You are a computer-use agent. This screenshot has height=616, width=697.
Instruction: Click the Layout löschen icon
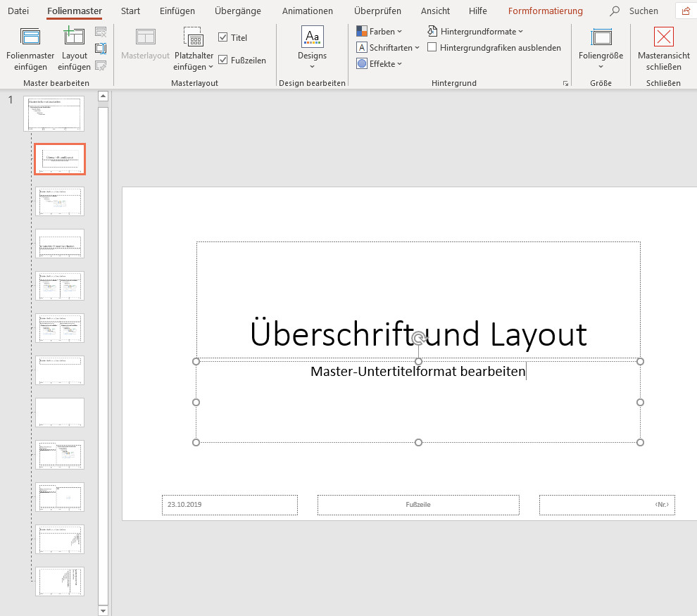coord(101,32)
